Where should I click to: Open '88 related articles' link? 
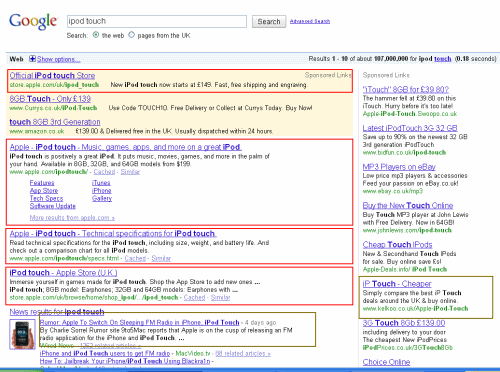(x=243, y=353)
